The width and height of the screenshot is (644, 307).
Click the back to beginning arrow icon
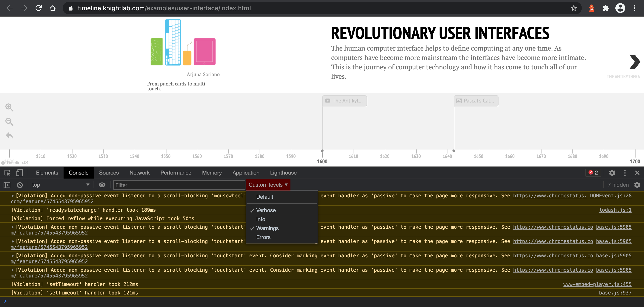click(9, 136)
